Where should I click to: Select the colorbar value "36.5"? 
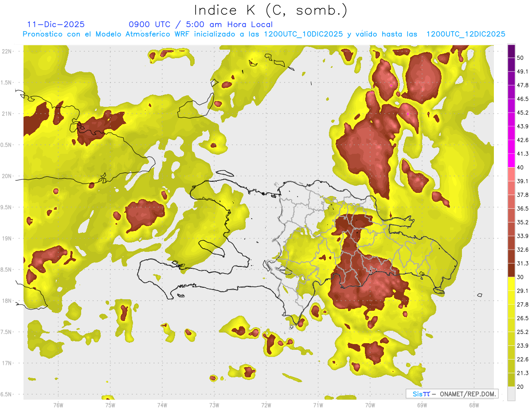tap(523, 208)
